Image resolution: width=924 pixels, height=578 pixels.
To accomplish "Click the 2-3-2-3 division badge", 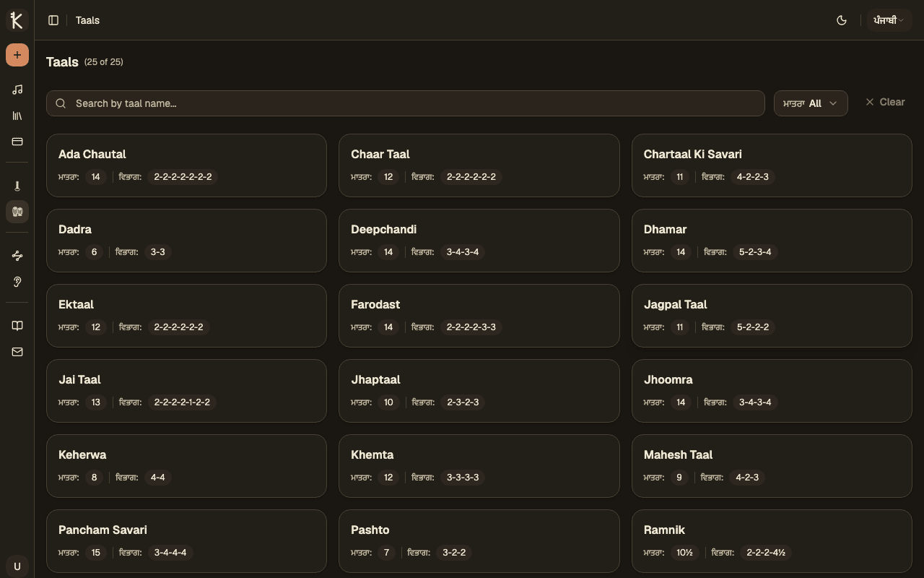I will 463,402.
